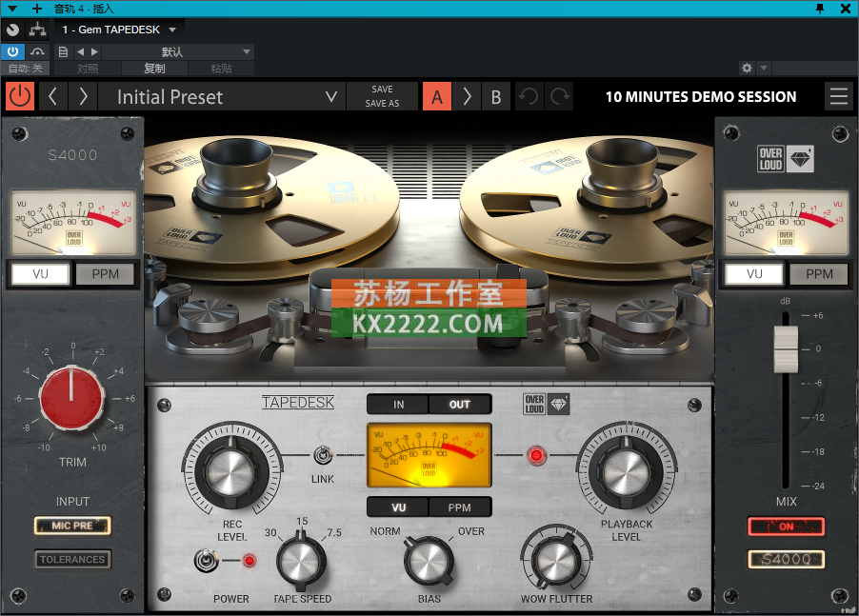Toggle host plugin activate power button
This screenshot has height=616, width=859.
click(12, 51)
